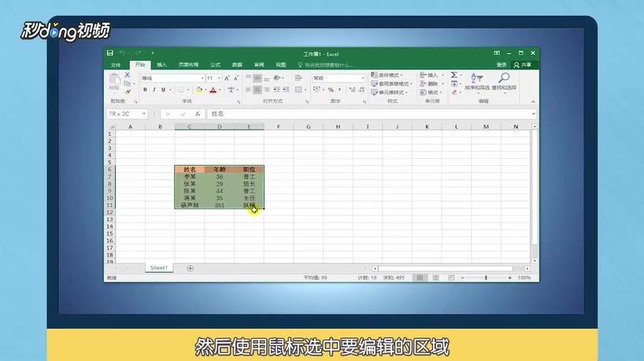644x361 pixels.
Task: Click the zoom slider handle in status bar
Action: pos(486,278)
